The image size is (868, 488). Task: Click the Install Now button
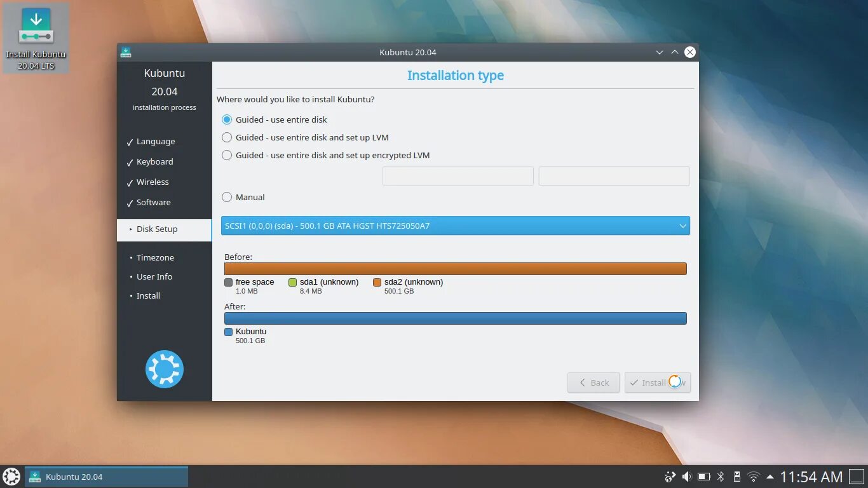[658, 383]
